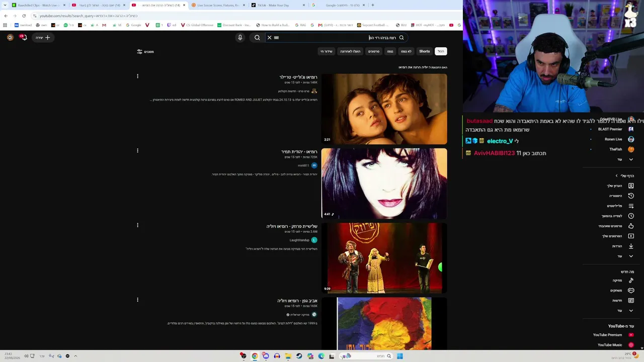The image size is (644, 362).
Task: Switch to the TikTok - Make Your Day tab
Action: 278,5
